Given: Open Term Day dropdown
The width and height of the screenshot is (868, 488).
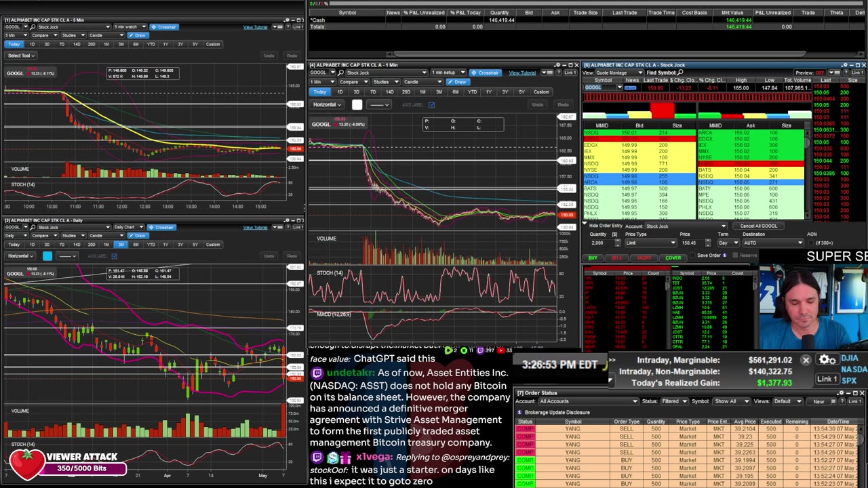Looking at the screenshot, I should (x=727, y=243).
